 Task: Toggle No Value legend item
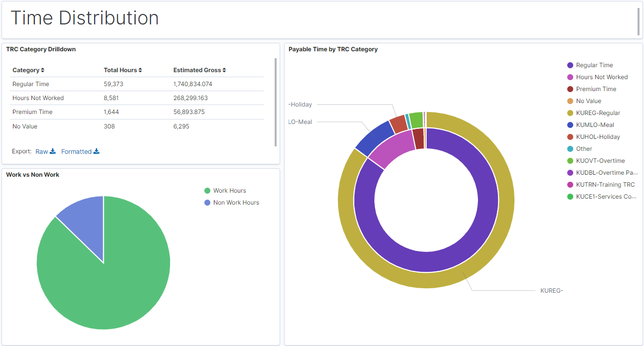click(584, 101)
